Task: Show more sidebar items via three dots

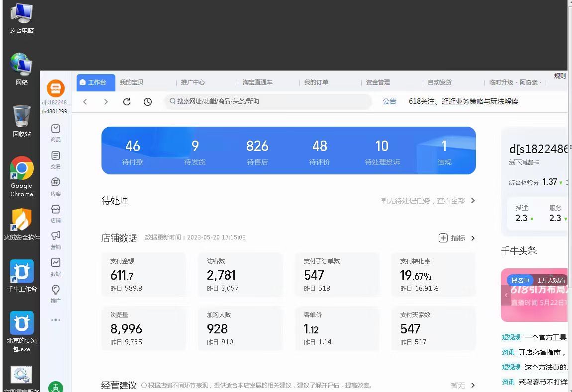Action: pos(55,320)
